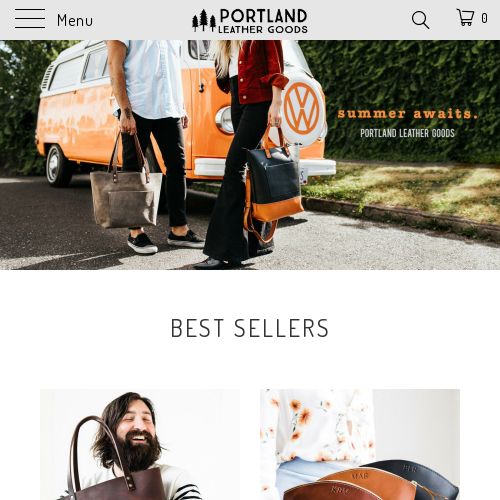Click the Portland Leather Goods logo
500x500 pixels.
tap(250, 21)
